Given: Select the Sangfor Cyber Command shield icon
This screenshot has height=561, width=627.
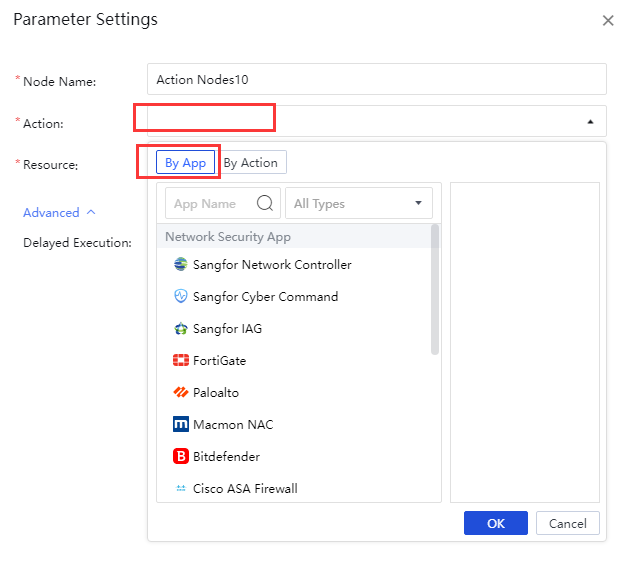Looking at the screenshot, I should point(180,297).
